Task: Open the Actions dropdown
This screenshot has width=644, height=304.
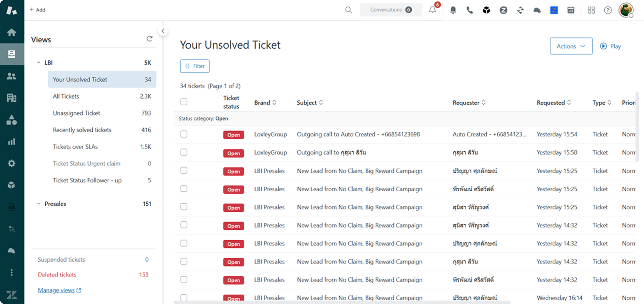Action: pos(571,46)
